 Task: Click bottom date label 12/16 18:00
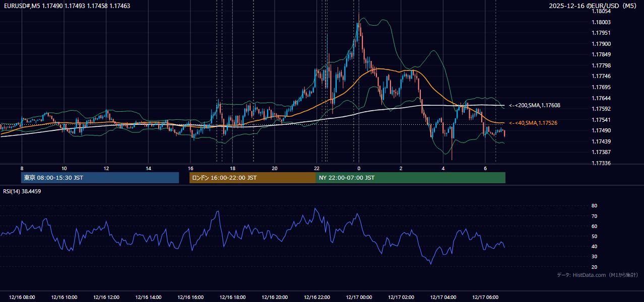232,297
